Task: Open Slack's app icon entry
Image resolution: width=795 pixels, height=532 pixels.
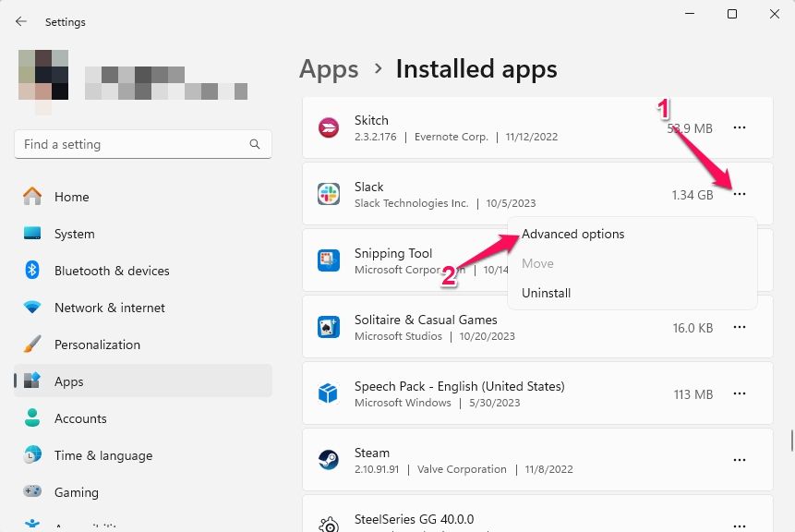Action: tap(330, 194)
